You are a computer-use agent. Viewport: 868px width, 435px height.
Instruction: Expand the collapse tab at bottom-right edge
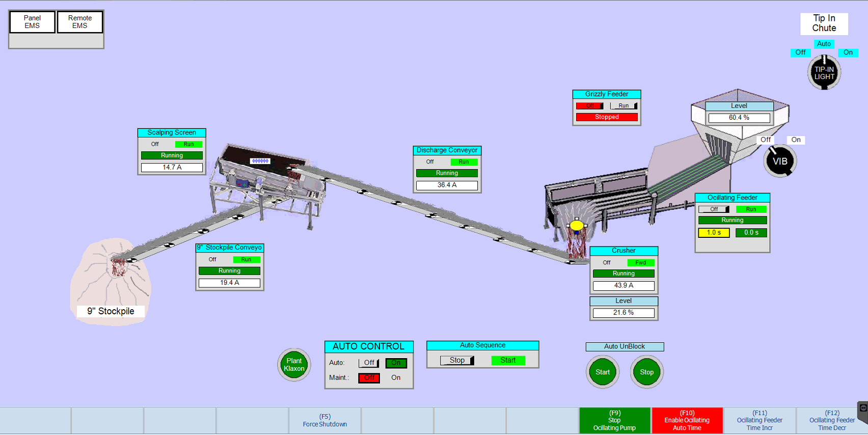(863, 409)
